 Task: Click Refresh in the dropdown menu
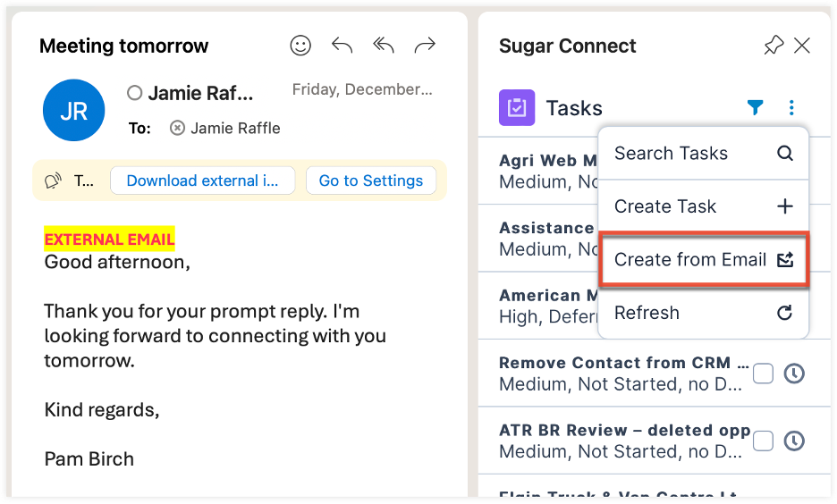(x=703, y=313)
